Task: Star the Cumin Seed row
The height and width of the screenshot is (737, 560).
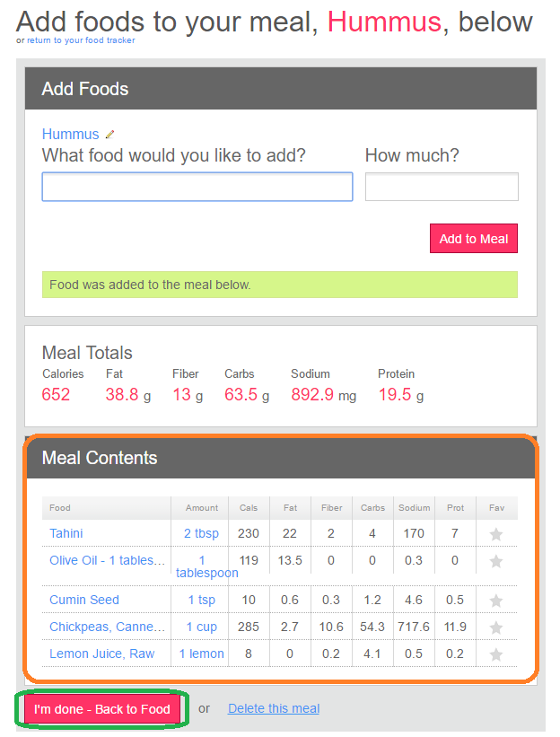Action: (496, 601)
